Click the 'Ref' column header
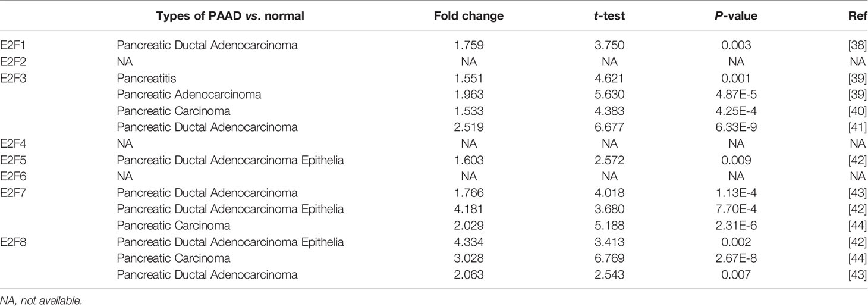868x306 pixels. click(858, 16)
